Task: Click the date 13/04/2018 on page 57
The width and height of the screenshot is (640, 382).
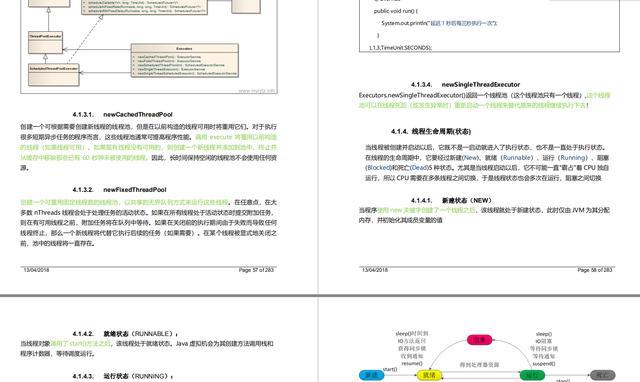Action: 36,270
